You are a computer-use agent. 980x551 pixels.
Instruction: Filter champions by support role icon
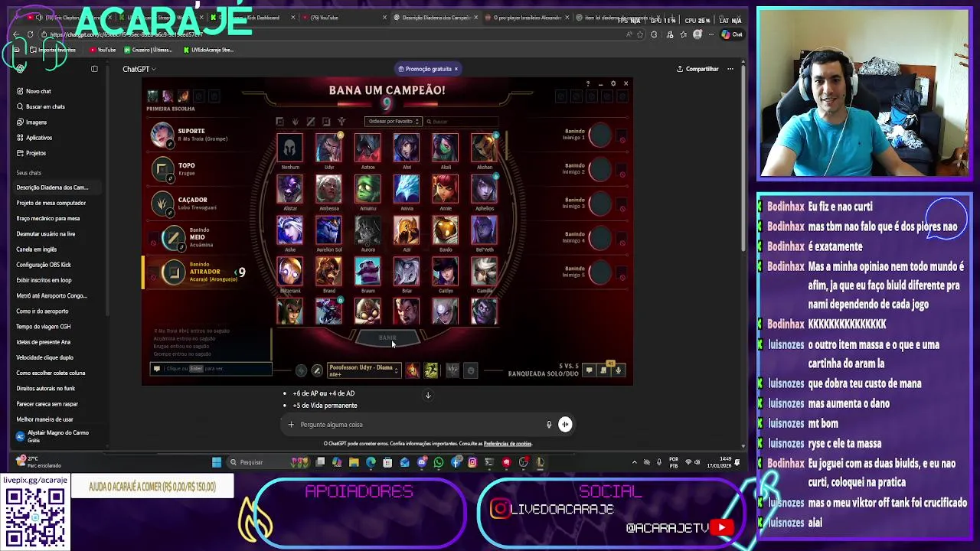341,122
